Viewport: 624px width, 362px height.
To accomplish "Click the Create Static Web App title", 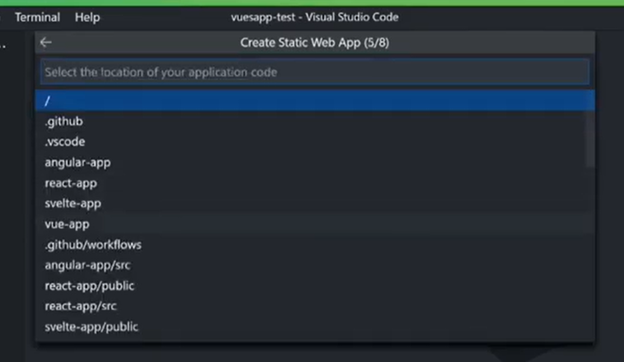I will 314,43.
